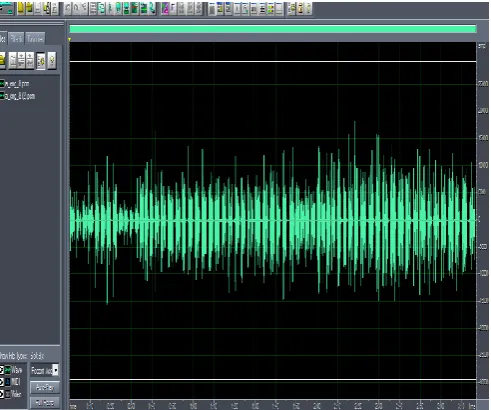Screen dimensions: 491x410
Task: Select the first .pcm file in the file list
Action: (x=15, y=83)
